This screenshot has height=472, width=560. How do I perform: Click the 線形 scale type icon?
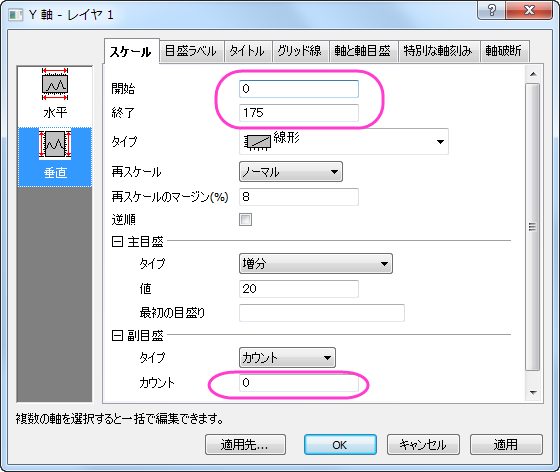[257, 142]
